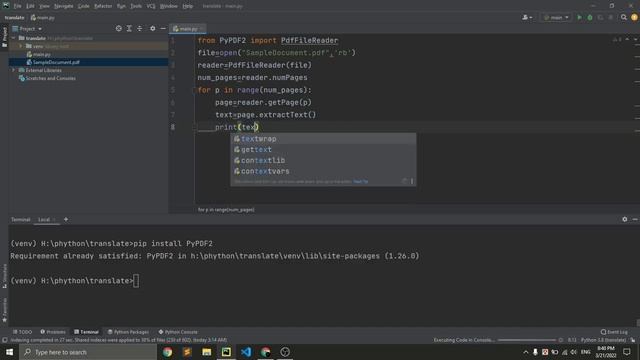The image size is (640, 360).
Task: Show hidden system tray icons
Action: pyautogui.click(x=526, y=352)
